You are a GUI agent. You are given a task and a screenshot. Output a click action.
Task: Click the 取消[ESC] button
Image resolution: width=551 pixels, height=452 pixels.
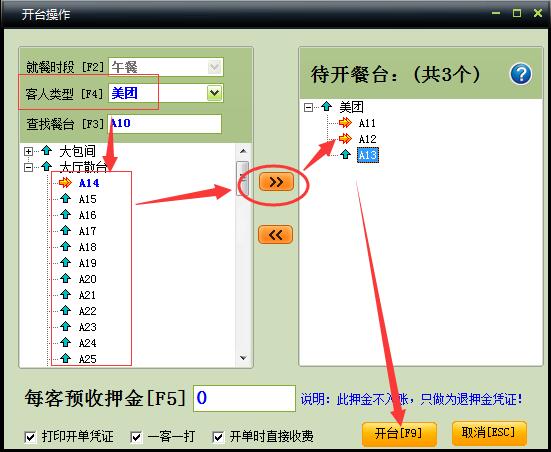[x=489, y=432]
